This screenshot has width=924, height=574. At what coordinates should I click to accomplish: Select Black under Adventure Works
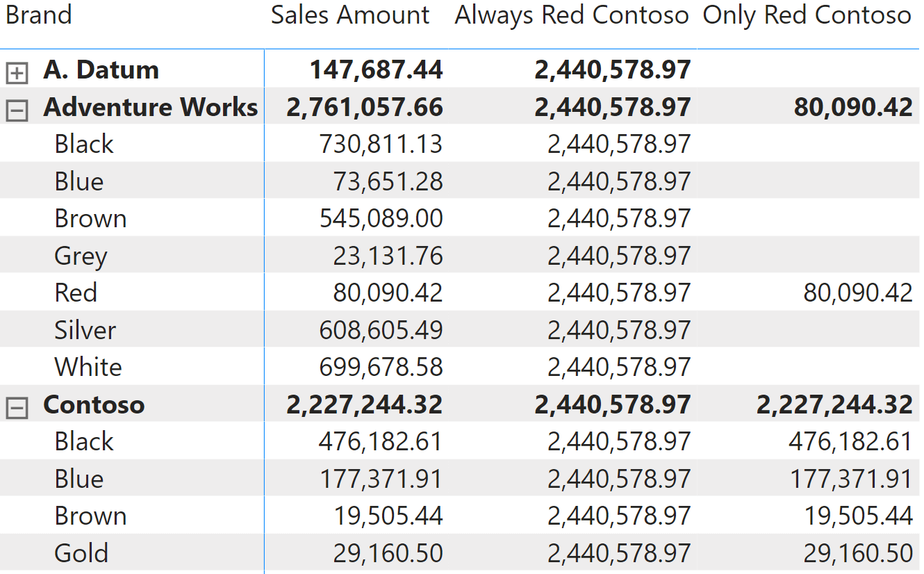tap(84, 144)
